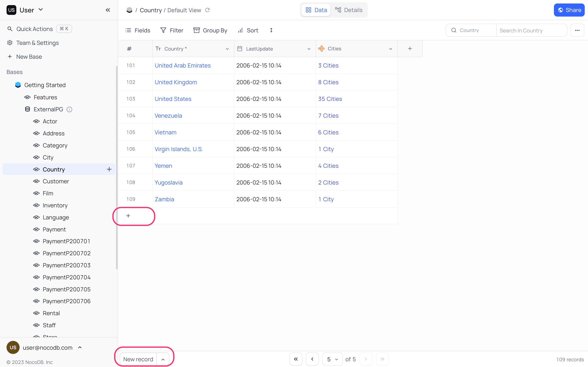
Task: View ExternalPG source info
Action: click(69, 109)
